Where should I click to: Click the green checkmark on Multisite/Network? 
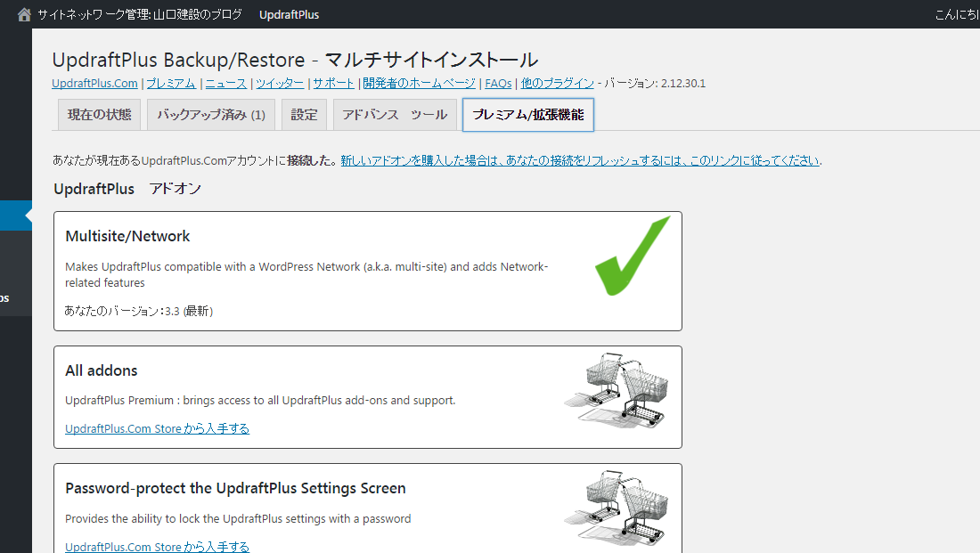click(631, 256)
